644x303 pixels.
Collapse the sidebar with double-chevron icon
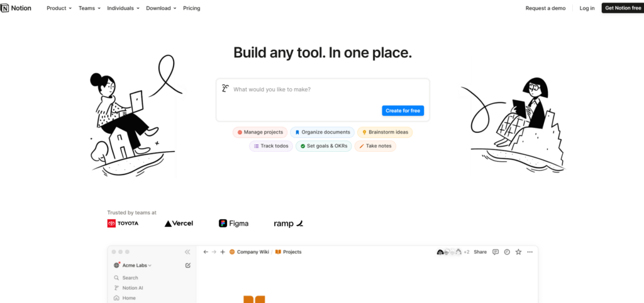tap(187, 252)
